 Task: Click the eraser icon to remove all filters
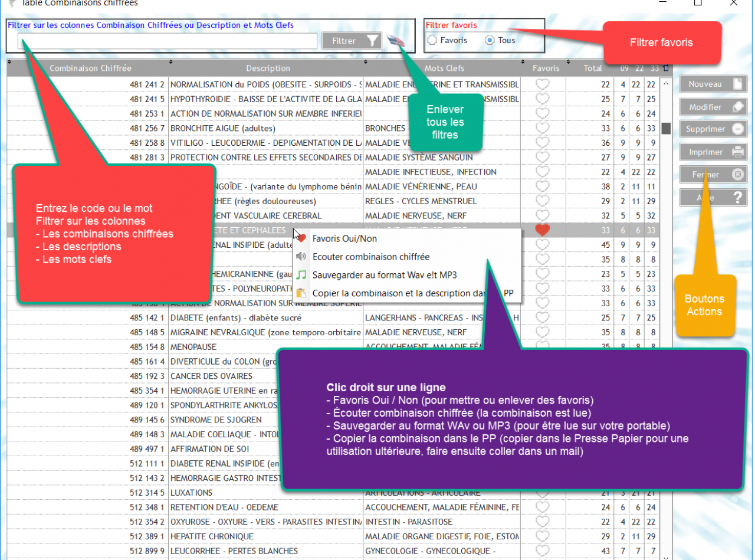396,41
